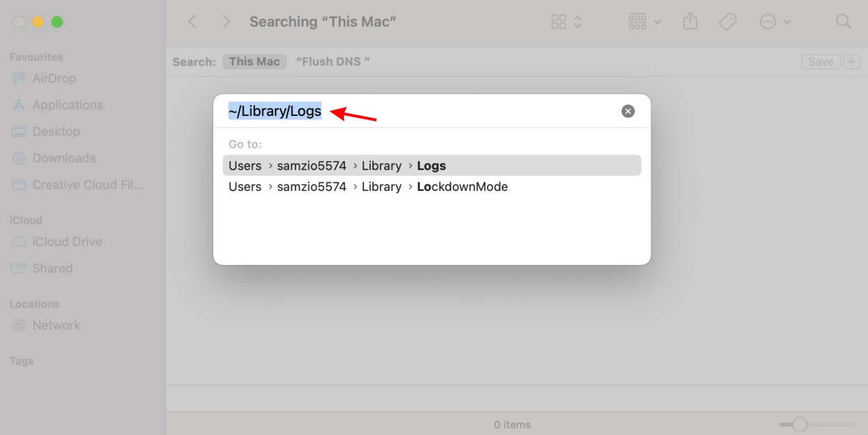Select the "Flush DNS" search scope
868x435 pixels.
[333, 62]
